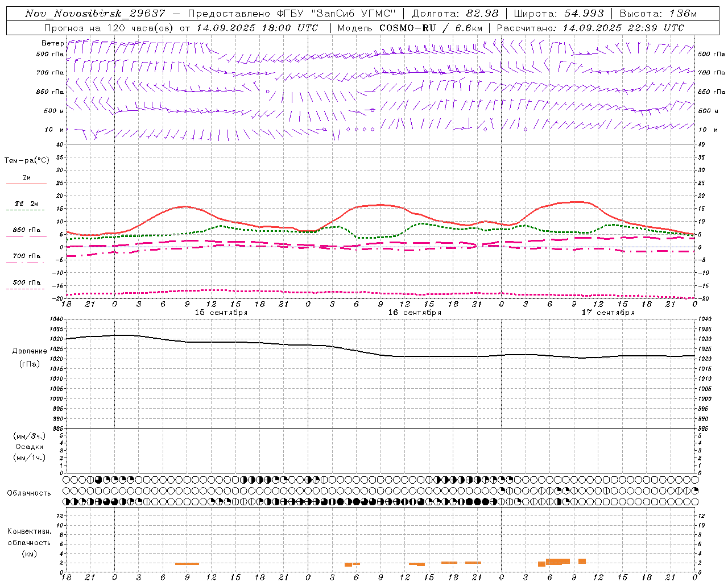Viewport: 728px width, 582px height.
Task: Click the dashed line sample under Td 2м
Action: (25, 210)
